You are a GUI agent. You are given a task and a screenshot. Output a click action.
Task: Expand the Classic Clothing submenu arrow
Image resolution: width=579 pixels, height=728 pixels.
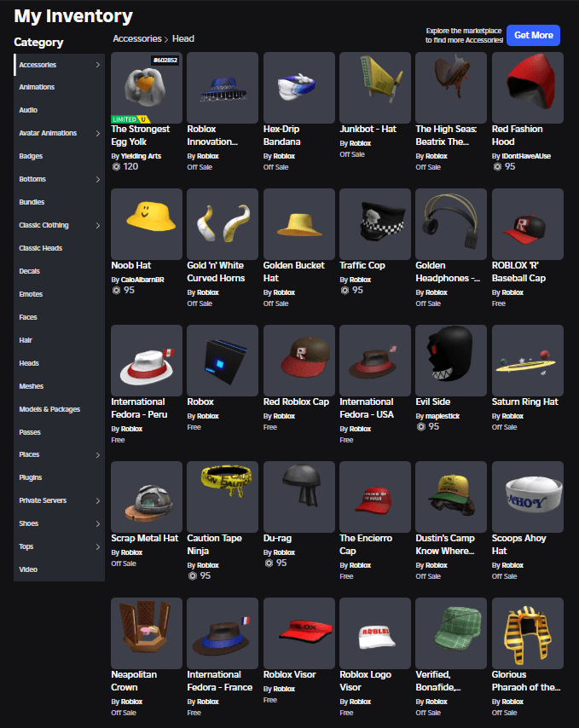coord(97,225)
